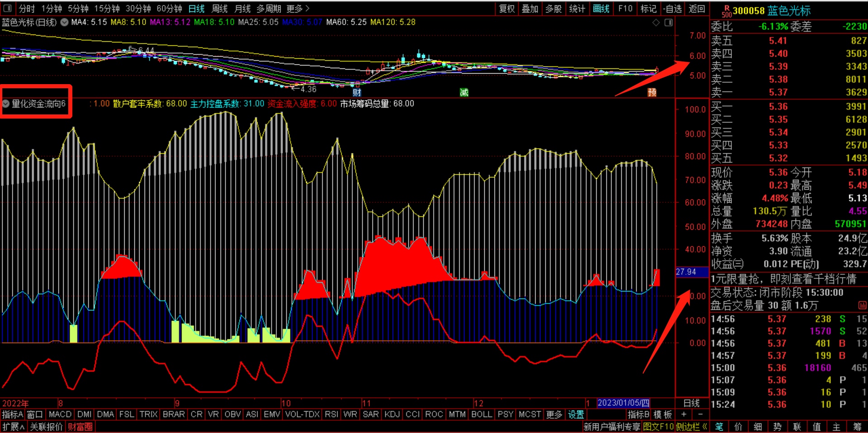Select the BRAR indicator tab
The height and width of the screenshot is (433, 868).
pos(174,414)
